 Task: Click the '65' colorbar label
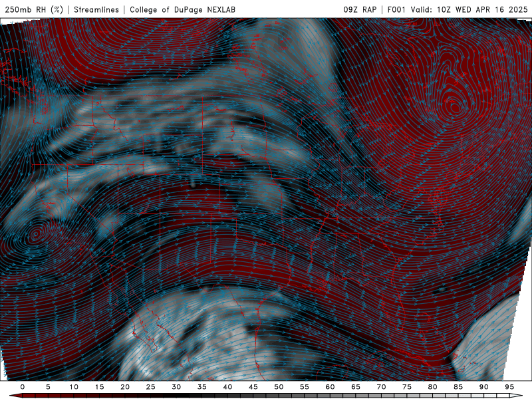click(x=356, y=387)
